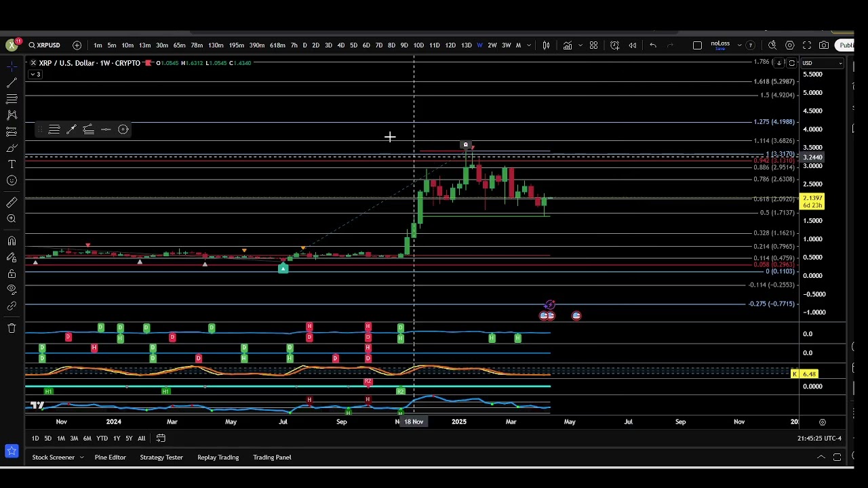Open the emoji icons tool
Image resolution: width=868 pixels, height=488 pixels.
pos(12,181)
